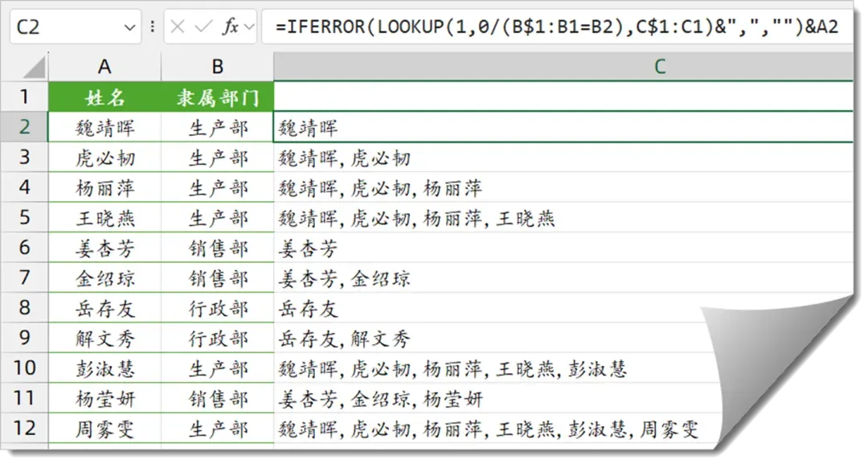Open the Name Box dropdown arrow

129,27
